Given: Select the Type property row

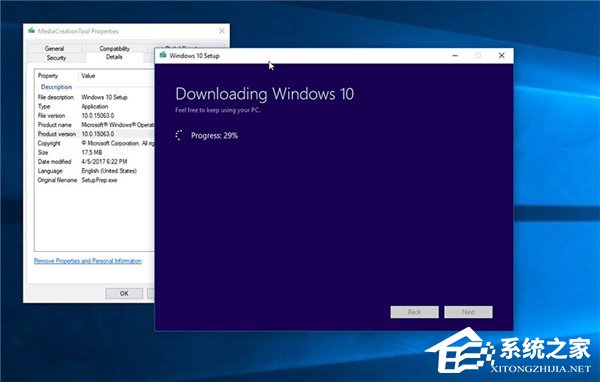Looking at the screenshot, I should click(x=95, y=106).
